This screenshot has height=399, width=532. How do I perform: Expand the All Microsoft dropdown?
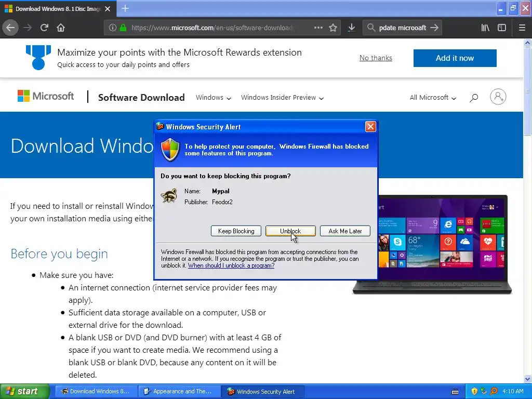click(433, 97)
